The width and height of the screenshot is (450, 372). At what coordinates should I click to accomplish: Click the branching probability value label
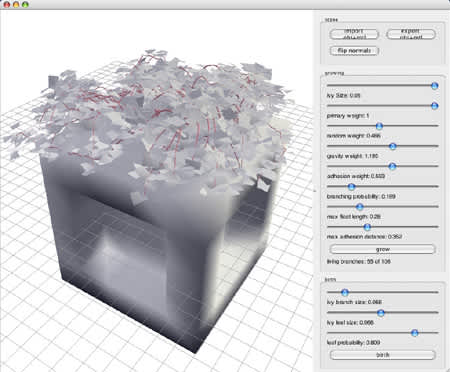pos(361,196)
